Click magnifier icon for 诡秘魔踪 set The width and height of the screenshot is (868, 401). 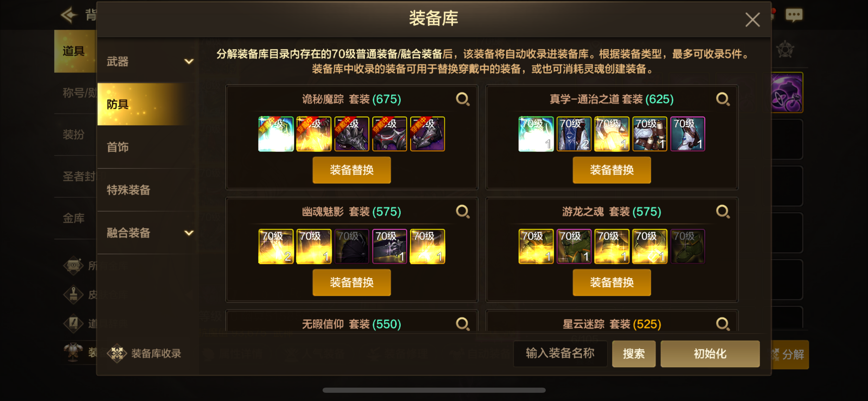coord(463,99)
